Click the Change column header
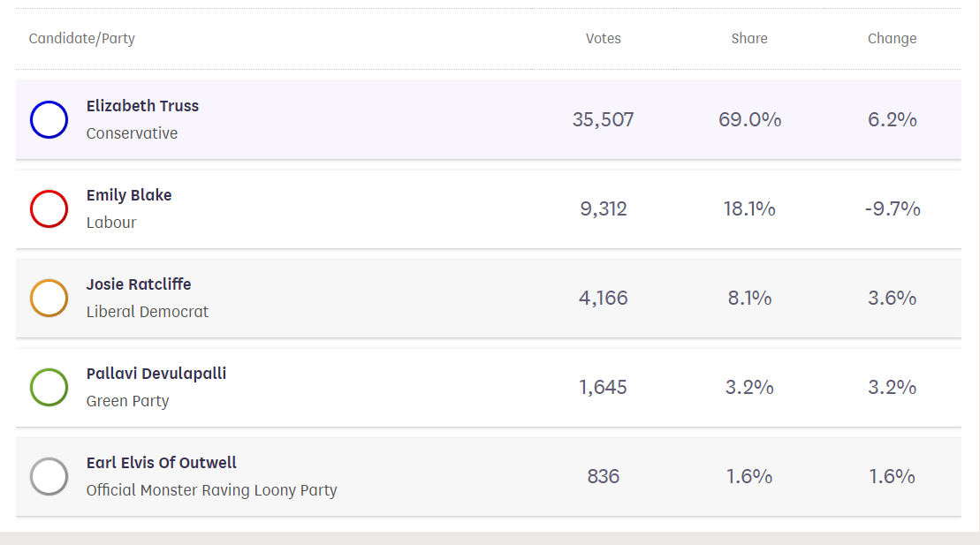 (x=892, y=39)
